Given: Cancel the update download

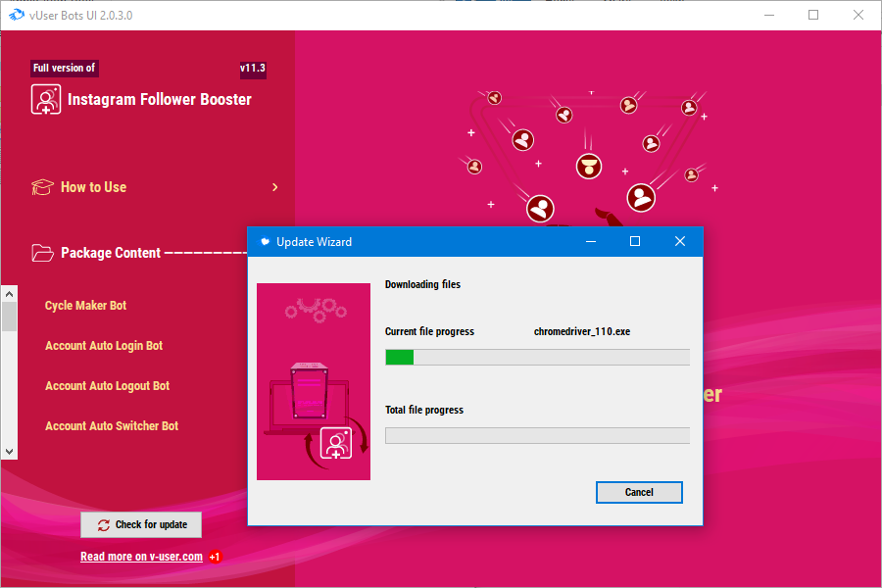Looking at the screenshot, I should [639, 492].
